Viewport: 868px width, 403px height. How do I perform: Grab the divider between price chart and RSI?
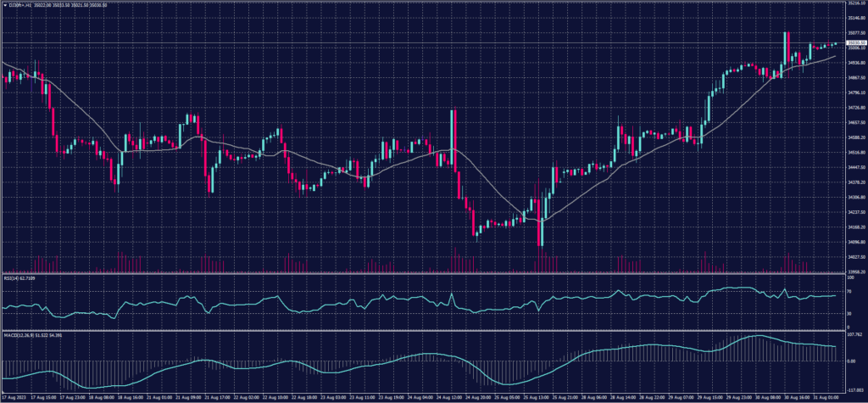424,273
